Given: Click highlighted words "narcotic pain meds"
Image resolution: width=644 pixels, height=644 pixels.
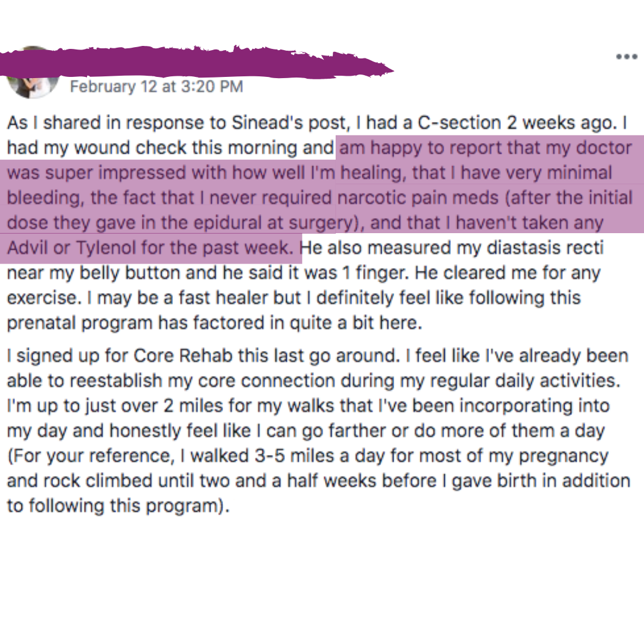Looking at the screenshot, I should pyautogui.click(x=418, y=198).
